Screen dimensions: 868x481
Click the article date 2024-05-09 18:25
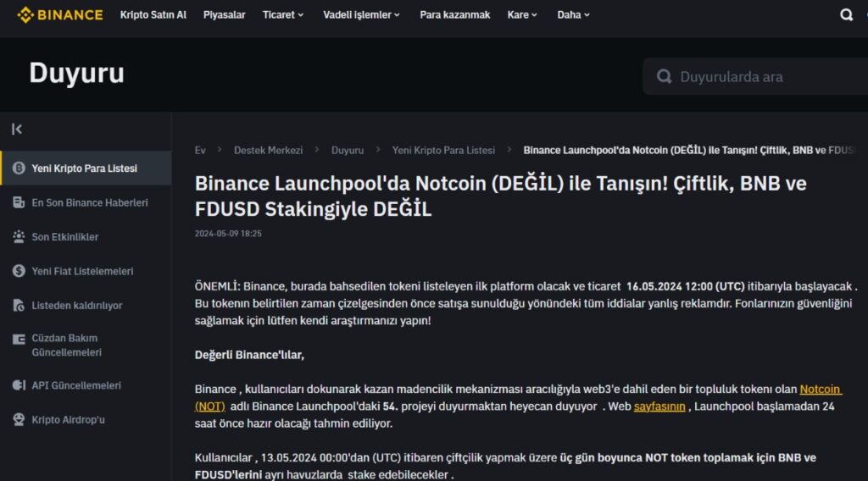point(228,234)
